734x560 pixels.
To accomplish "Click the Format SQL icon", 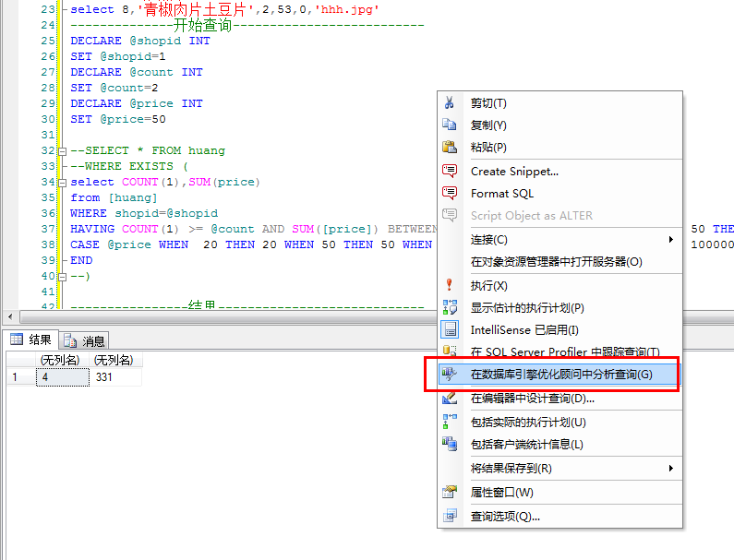I will click(x=450, y=193).
